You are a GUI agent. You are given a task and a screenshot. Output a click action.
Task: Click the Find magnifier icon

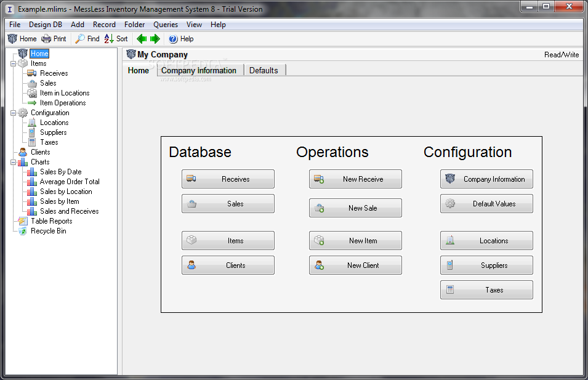[80, 39]
